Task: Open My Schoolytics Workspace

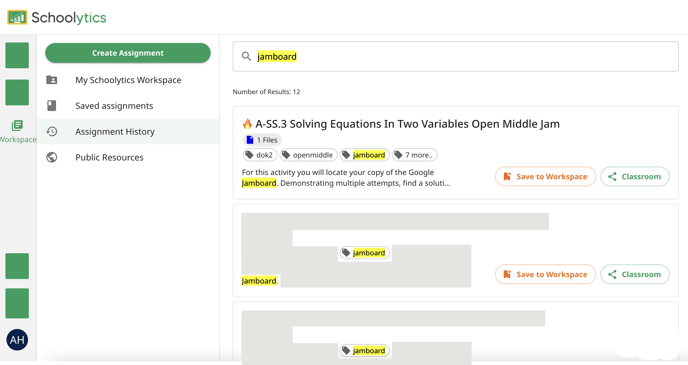Action: 128,80
